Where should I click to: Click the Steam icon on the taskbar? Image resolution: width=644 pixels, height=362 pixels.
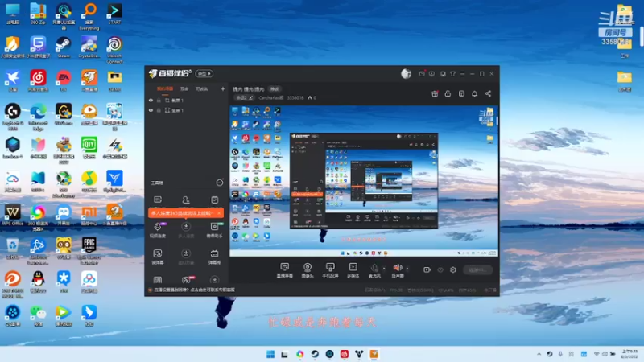click(315, 354)
